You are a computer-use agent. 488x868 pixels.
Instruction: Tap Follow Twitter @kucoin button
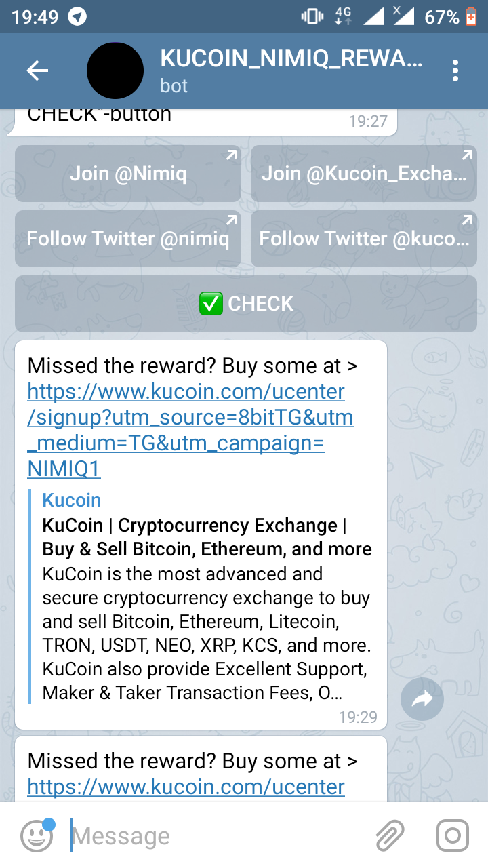click(x=364, y=239)
